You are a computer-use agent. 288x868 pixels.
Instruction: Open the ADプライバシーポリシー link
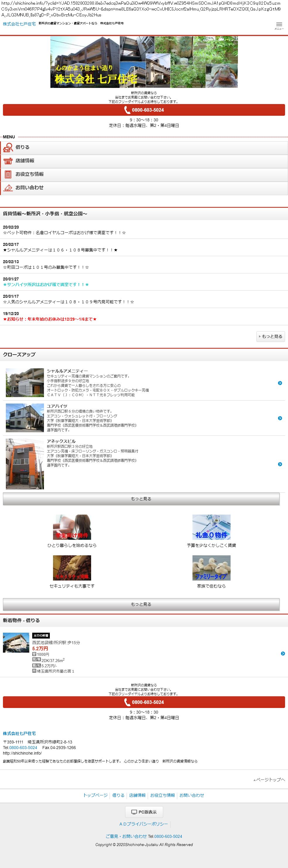tap(144, 824)
